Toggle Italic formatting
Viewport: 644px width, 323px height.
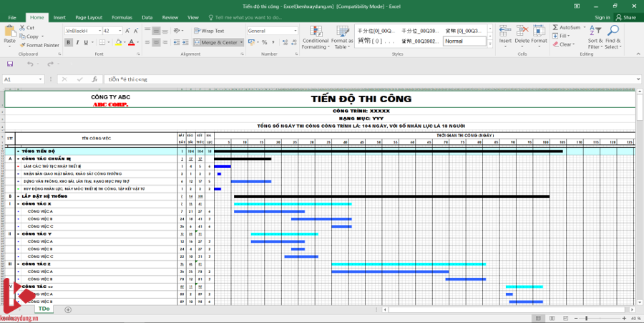pyautogui.click(x=77, y=42)
